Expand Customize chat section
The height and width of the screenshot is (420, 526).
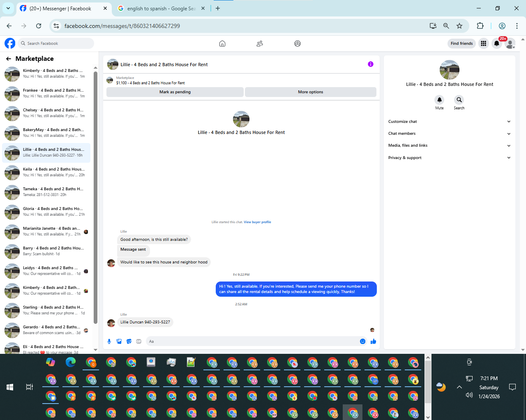[450, 122]
